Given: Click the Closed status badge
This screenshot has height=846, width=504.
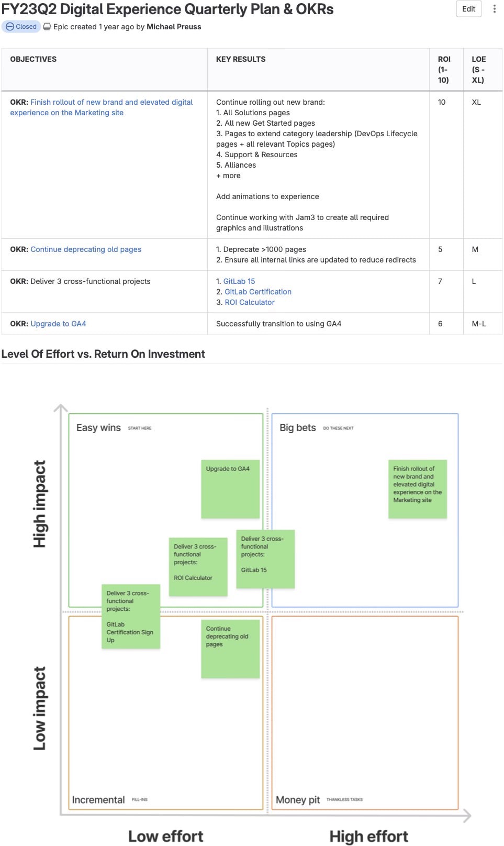Looking at the screenshot, I should coord(21,27).
